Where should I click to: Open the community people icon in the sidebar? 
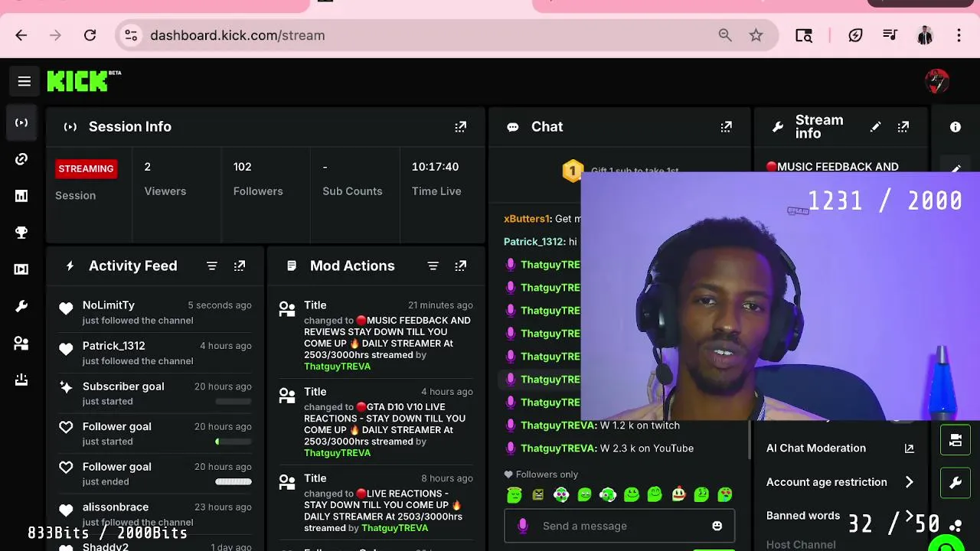pos(21,344)
